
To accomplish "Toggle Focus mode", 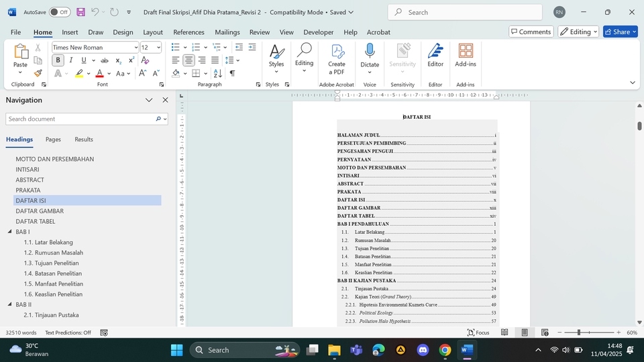I will click(478, 333).
